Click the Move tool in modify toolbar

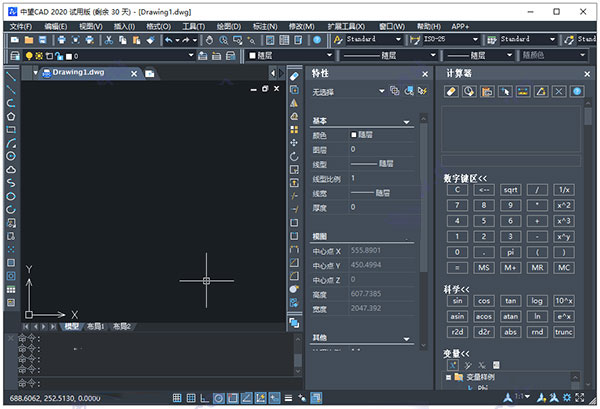294,143
